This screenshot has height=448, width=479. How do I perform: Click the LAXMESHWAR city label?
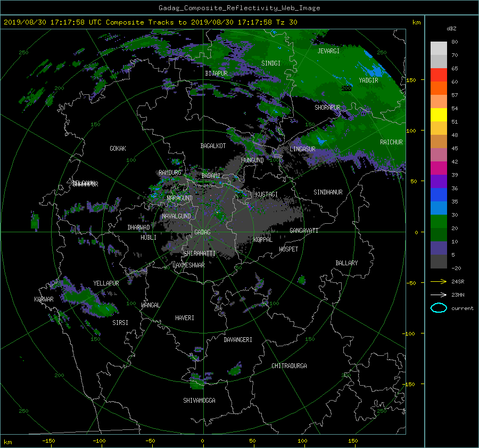coord(188,265)
